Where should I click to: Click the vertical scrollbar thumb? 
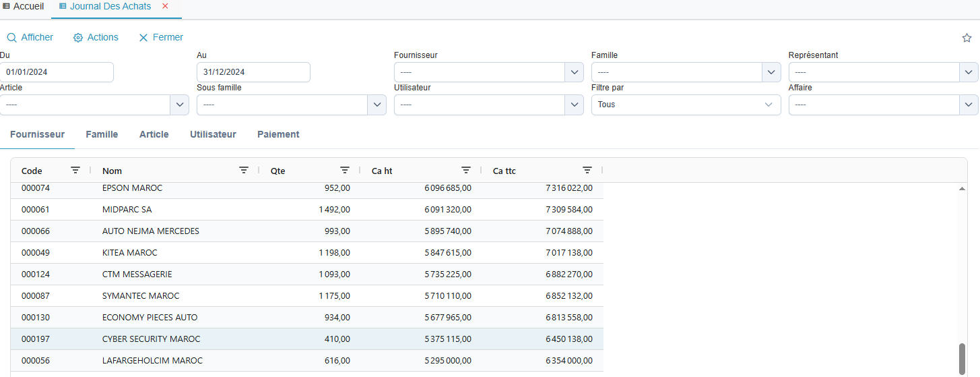[962, 357]
